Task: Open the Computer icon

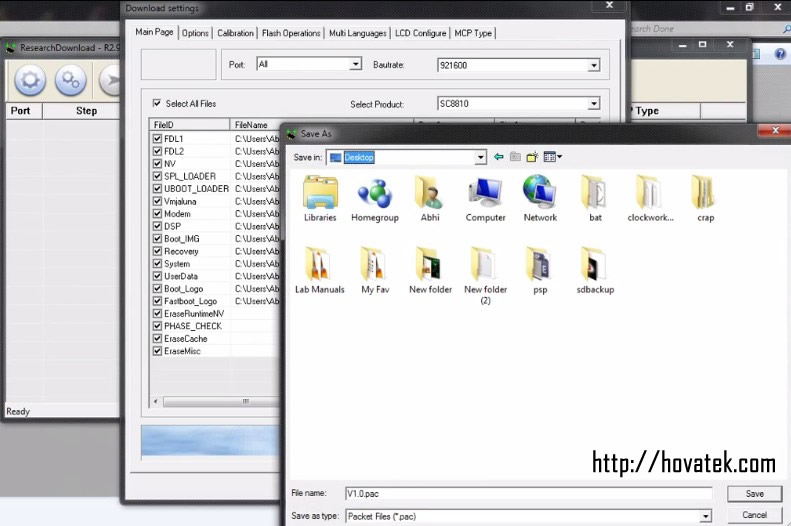Action: coord(485,193)
